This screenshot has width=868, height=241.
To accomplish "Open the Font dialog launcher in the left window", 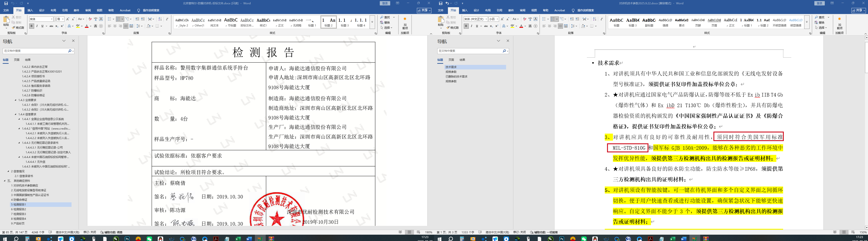I will click(x=103, y=33).
